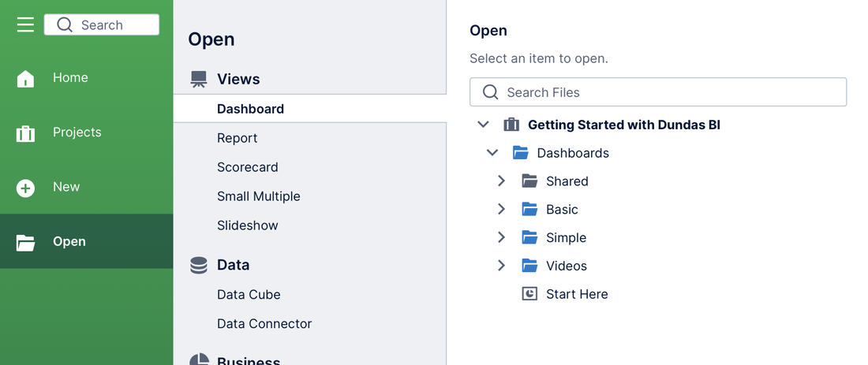868x365 pixels.
Task: Choose Data Connector in the list
Action: tap(264, 323)
